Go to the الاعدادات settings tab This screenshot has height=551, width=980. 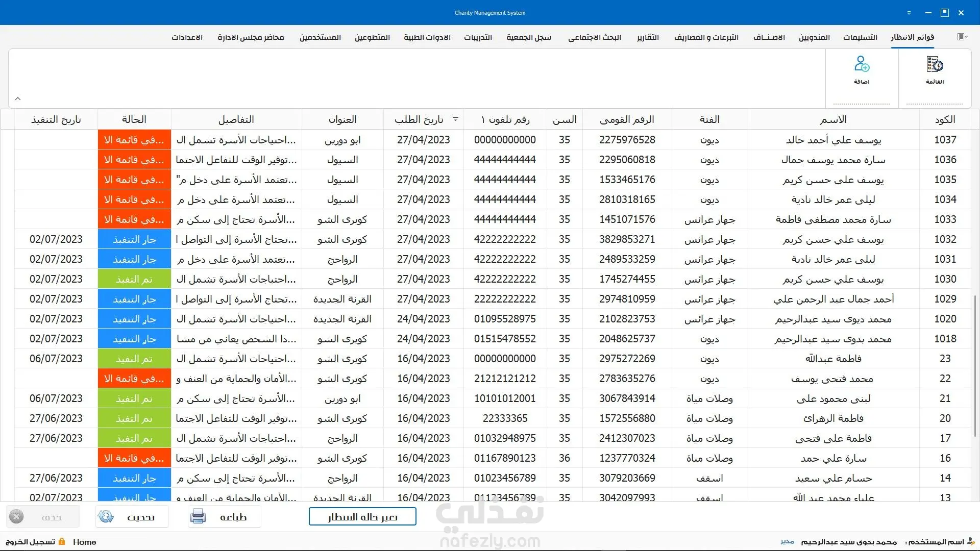click(x=187, y=37)
